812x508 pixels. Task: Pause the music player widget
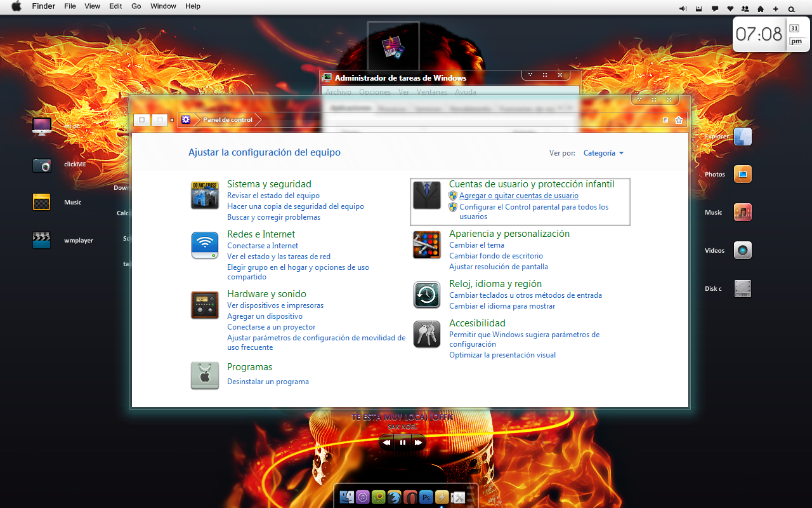pos(403,443)
